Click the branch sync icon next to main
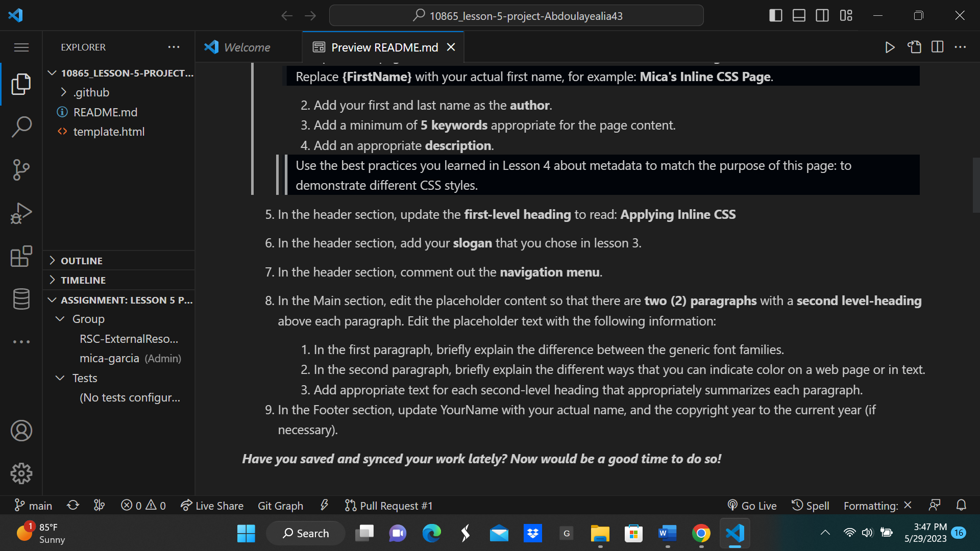The height and width of the screenshot is (551, 980). point(72,506)
